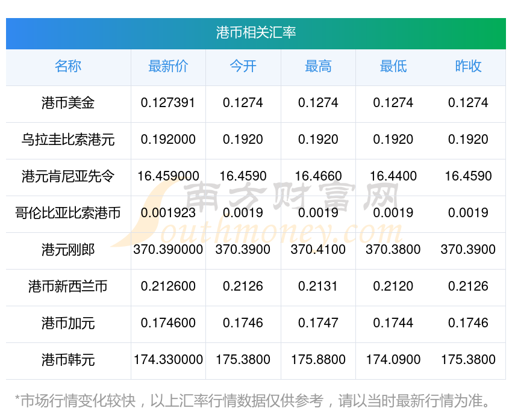Click 昨收 value in 港元刚郎 row

tap(468, 250)
